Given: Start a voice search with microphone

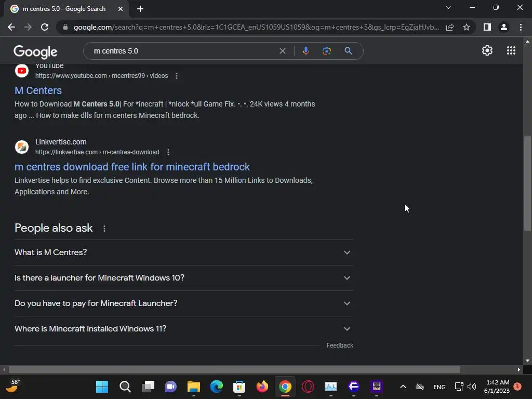Looking at the screenshot, I should pos(305,51).
